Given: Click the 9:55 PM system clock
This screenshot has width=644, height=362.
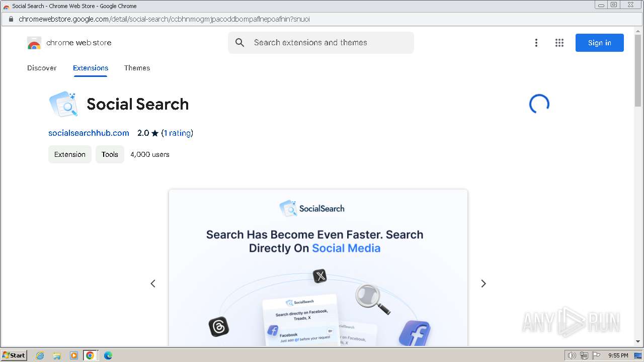Looking at the screenshot, I should [618, 355].
